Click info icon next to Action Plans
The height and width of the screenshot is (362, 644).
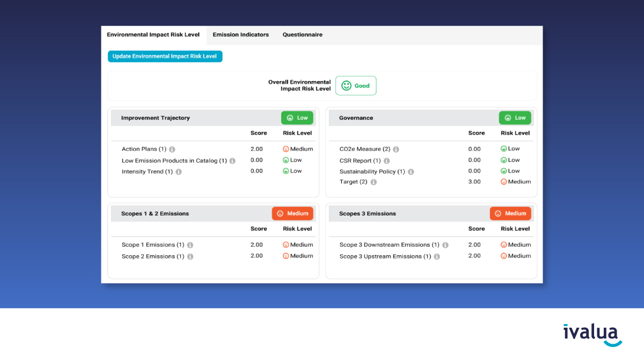172,150
